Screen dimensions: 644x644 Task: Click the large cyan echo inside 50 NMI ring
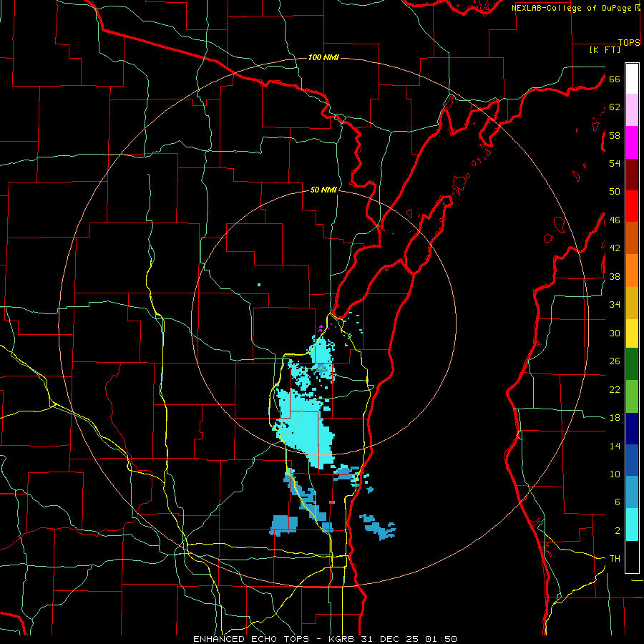coord(306,427)
